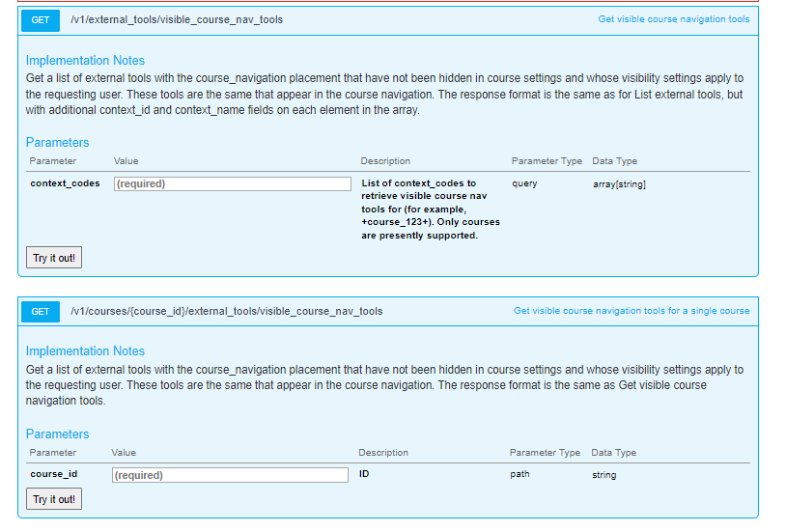Click 'Parameters' heading above course_id
This screenshot has height=532, width=786.
[x=57, y=434]
